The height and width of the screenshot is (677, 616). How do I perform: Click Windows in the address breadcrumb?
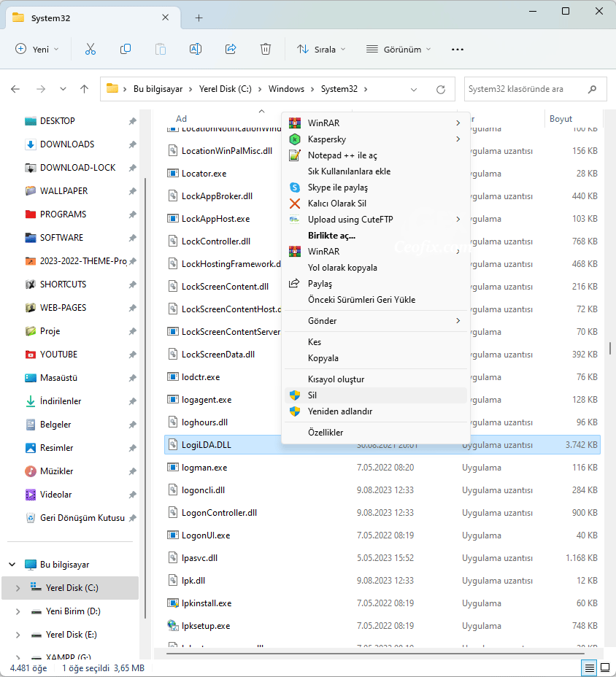286,89
